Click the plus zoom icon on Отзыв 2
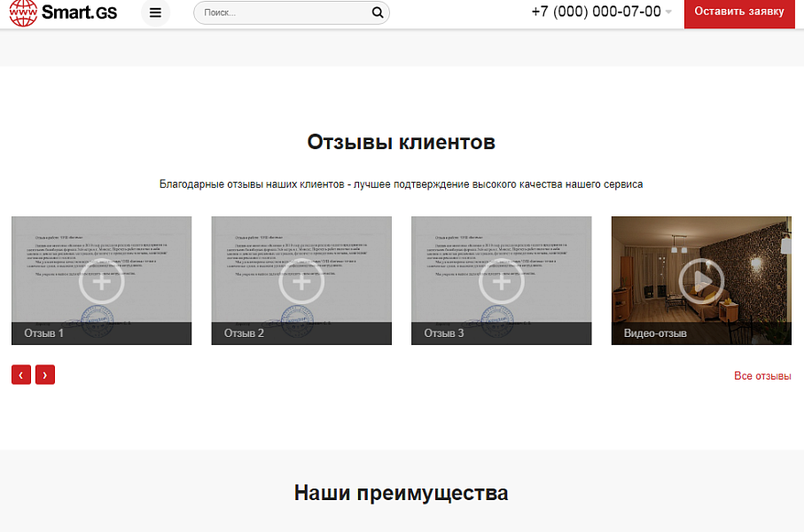Screen dimensions: 804x532 point(301,281)
